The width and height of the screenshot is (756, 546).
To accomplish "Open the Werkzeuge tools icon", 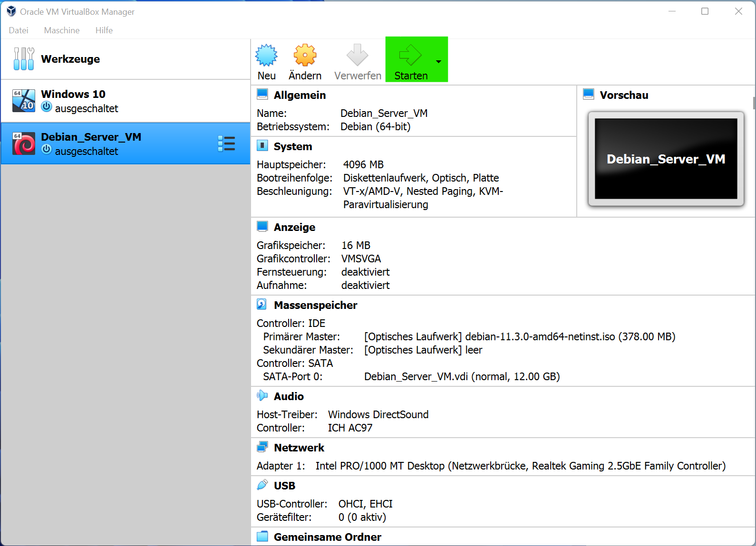I will (24, 59).
